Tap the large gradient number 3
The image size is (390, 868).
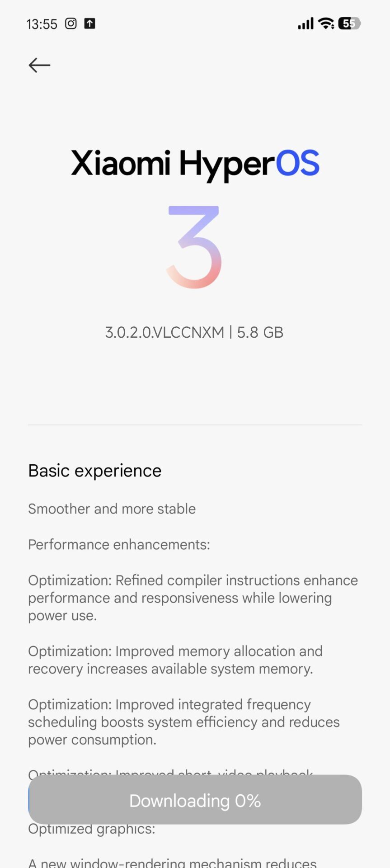pyautogui.click(x=194, y=247)
